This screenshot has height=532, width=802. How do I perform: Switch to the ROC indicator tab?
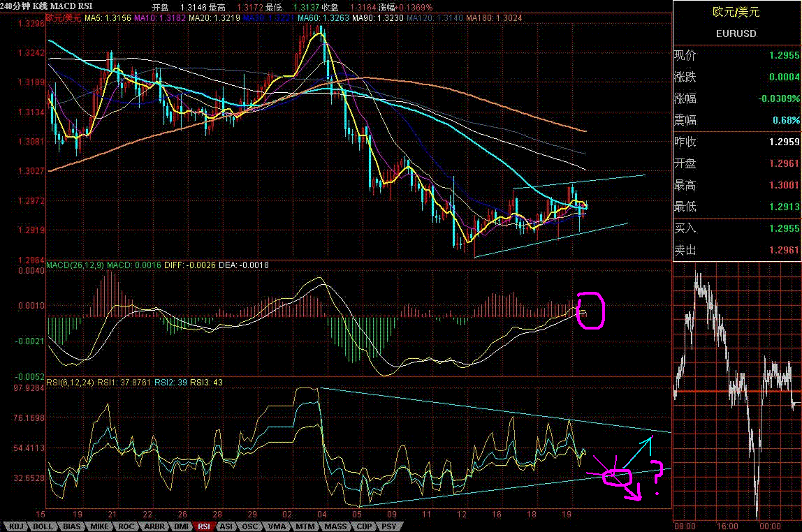[x=124, y=526]
